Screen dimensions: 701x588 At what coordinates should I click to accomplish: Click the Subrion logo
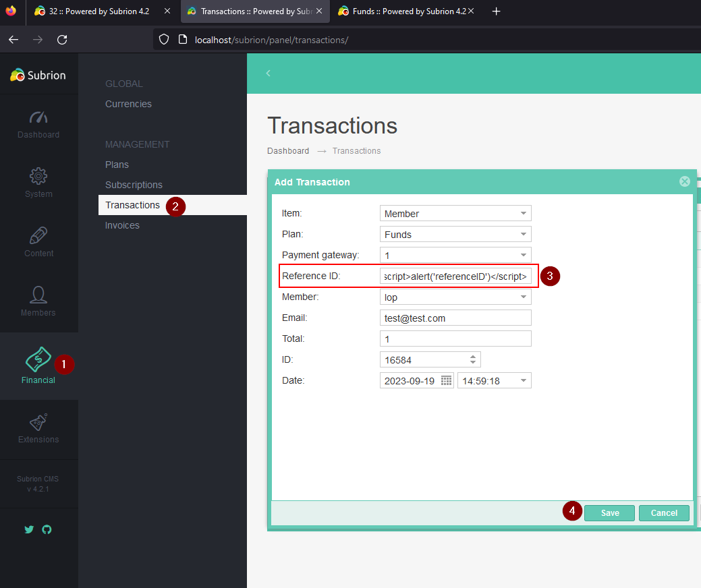click(38, 75)
